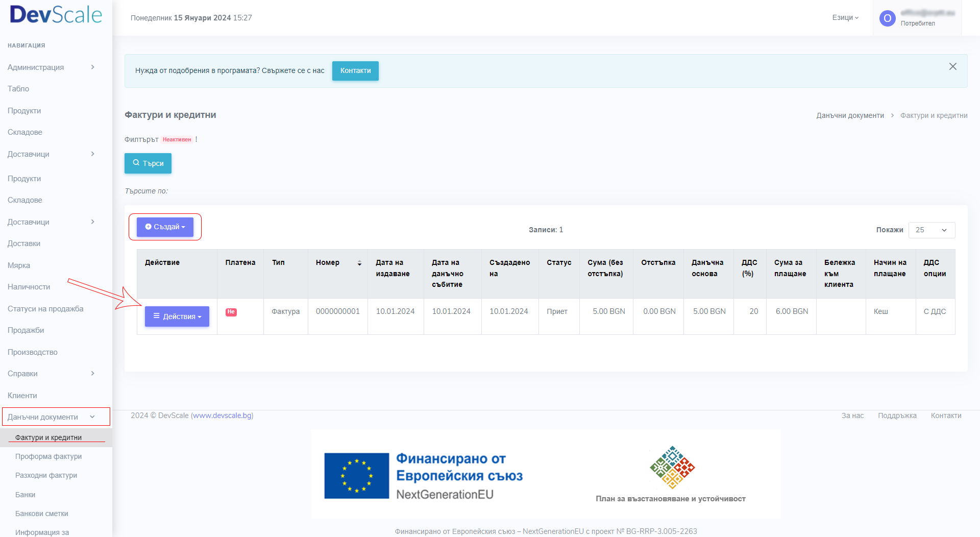Open the Действия dropdown for the invoice row
Image resolution: width=980 pixels, height=537 pixels.
[177, 316]
